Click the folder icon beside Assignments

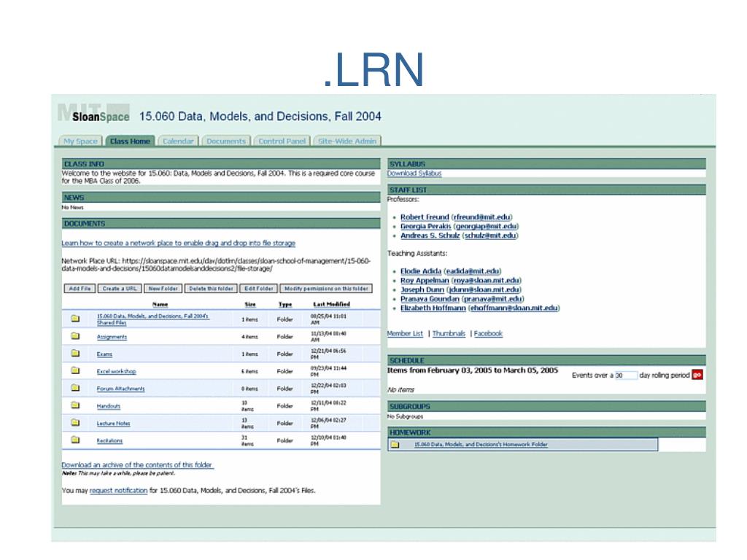coord(75,335)
